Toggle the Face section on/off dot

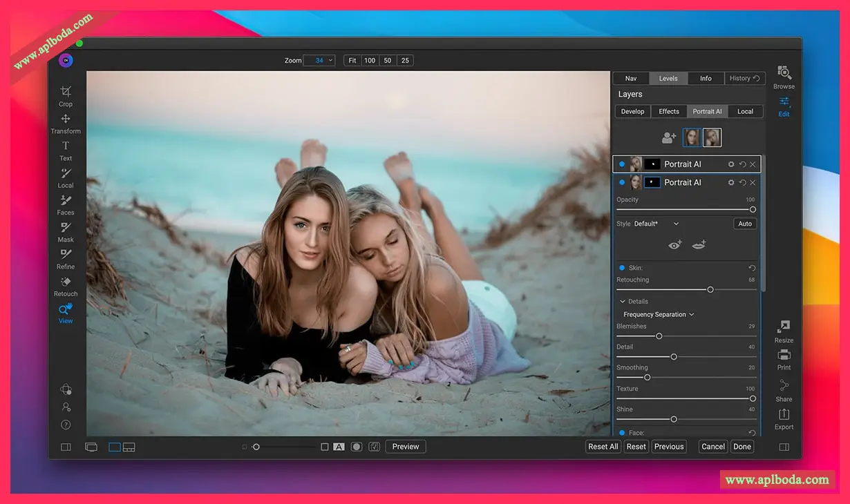621,433
